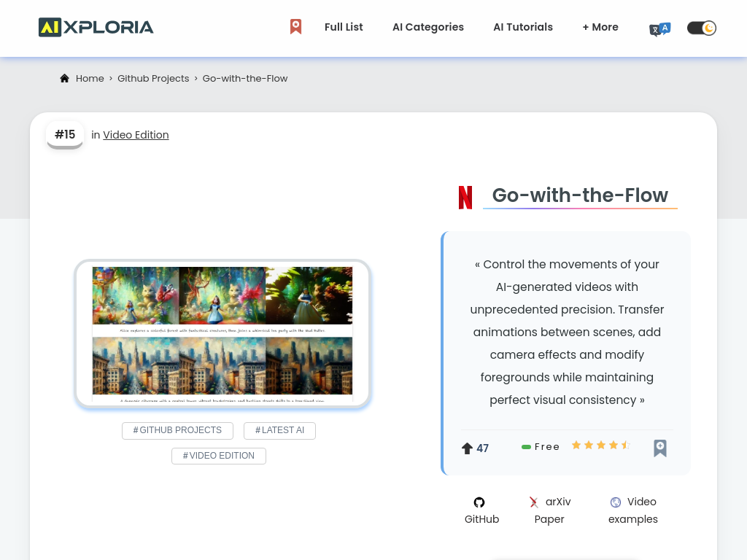
Task: Go to Full List in navigation
Action: [344, 27]
